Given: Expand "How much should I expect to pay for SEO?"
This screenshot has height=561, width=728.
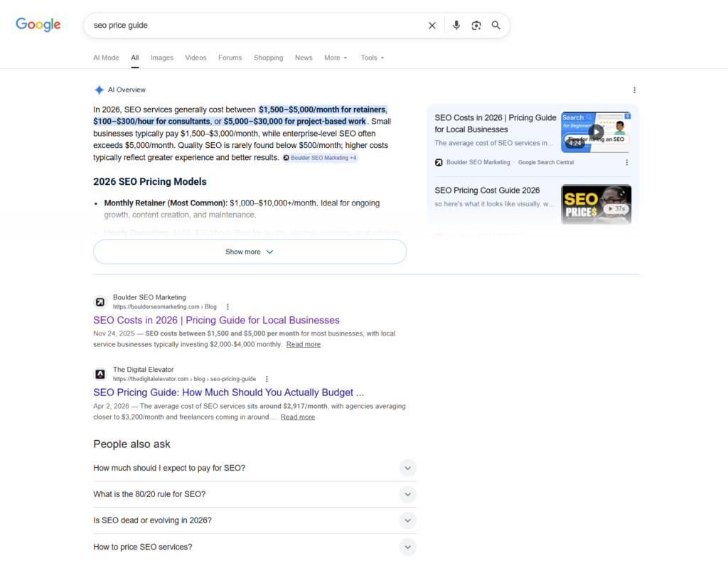Looking at the screenshot, I should [407, 468].
